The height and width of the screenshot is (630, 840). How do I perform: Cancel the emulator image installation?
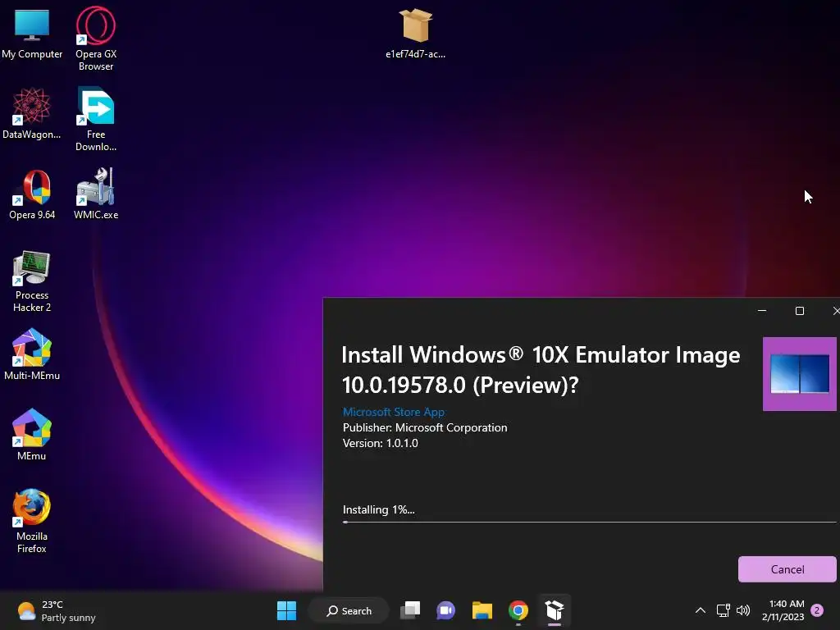(x=787, y=569)
